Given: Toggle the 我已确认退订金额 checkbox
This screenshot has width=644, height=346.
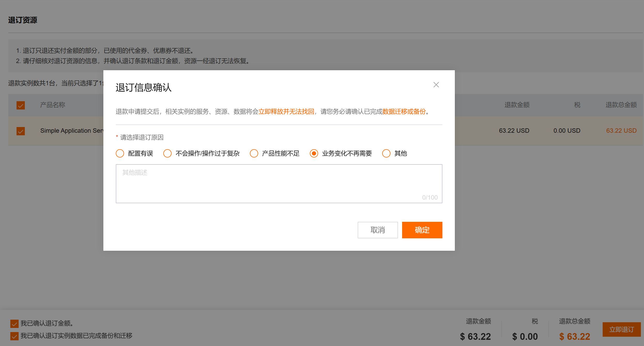Looking at the screenshot, I should (14, 323).
